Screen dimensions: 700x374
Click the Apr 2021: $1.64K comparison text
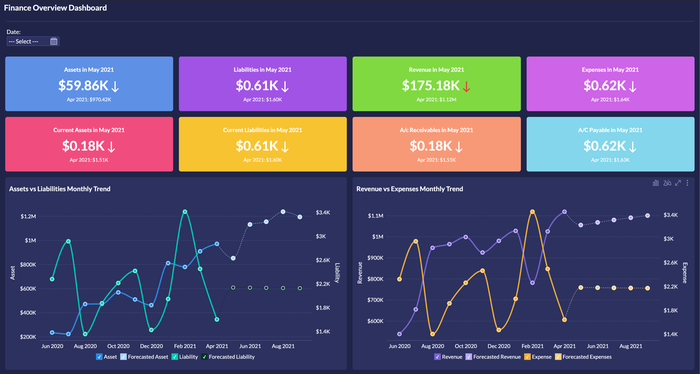610,100
